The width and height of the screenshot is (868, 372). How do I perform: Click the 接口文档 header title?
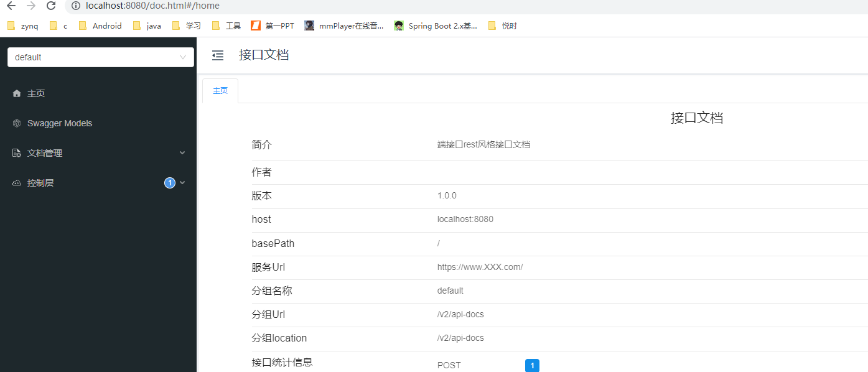coord(264,55)
